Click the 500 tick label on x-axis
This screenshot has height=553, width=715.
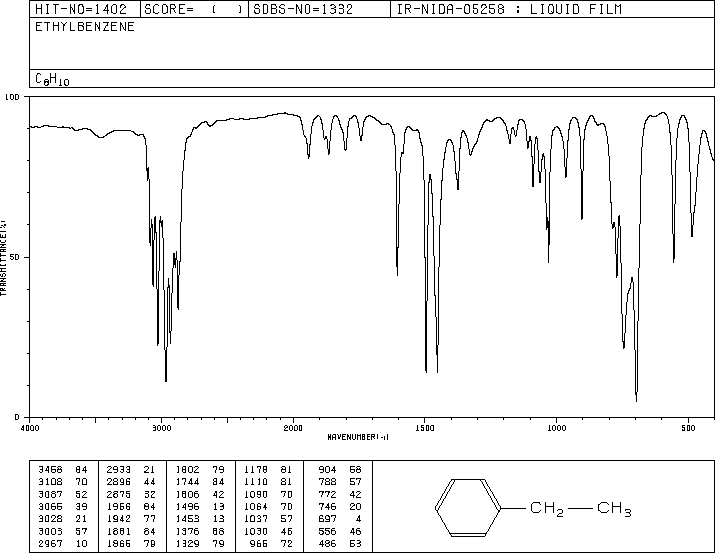[x=688, y=428]
